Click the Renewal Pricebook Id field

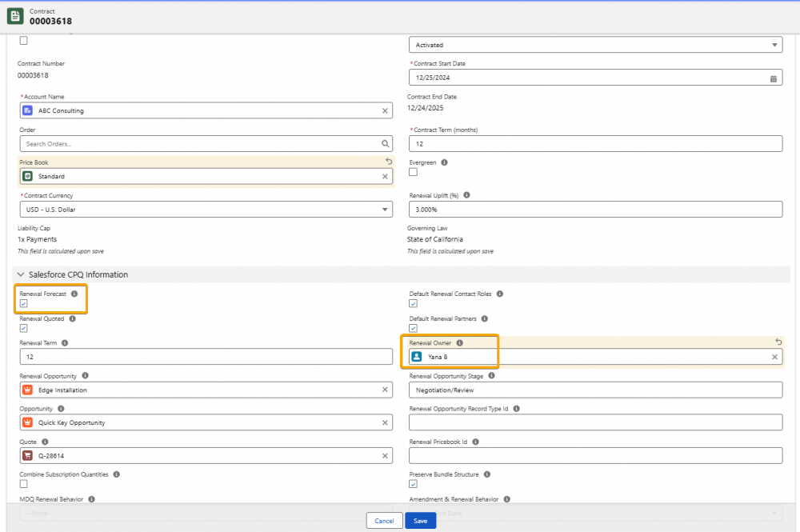[595, 456]
